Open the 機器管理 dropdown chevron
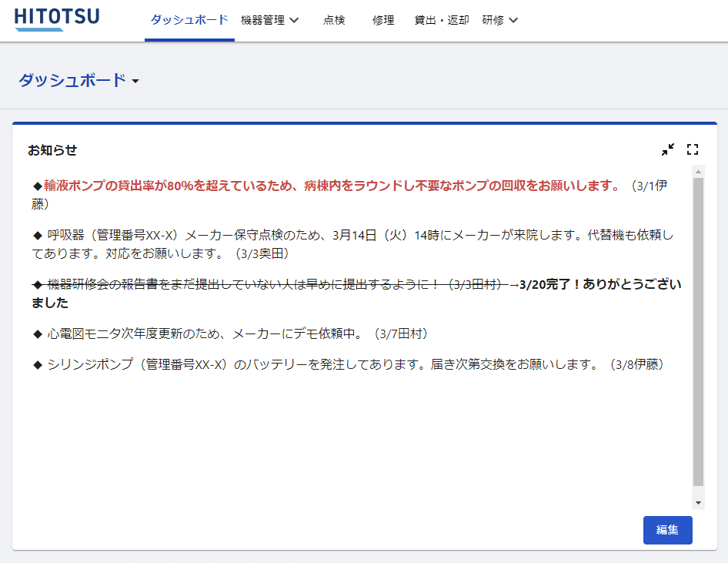The height and width of the screenshot is (563, 728). click(293, 20)
